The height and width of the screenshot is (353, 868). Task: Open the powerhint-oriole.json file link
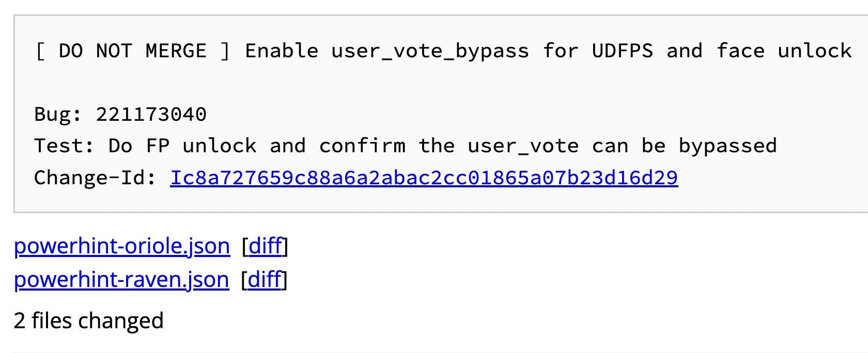point(122,246)
